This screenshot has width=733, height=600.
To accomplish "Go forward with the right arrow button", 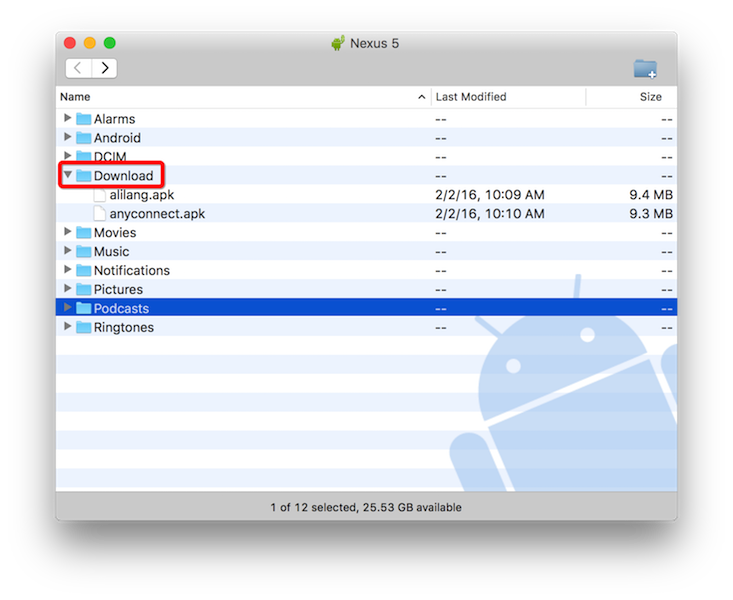I will 105,69.
